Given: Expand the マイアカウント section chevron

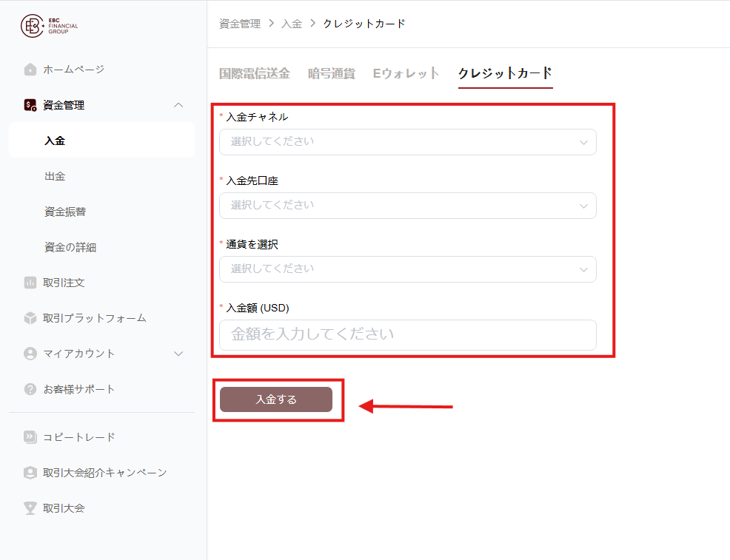Looking at the screenshot, I should 178,354.
